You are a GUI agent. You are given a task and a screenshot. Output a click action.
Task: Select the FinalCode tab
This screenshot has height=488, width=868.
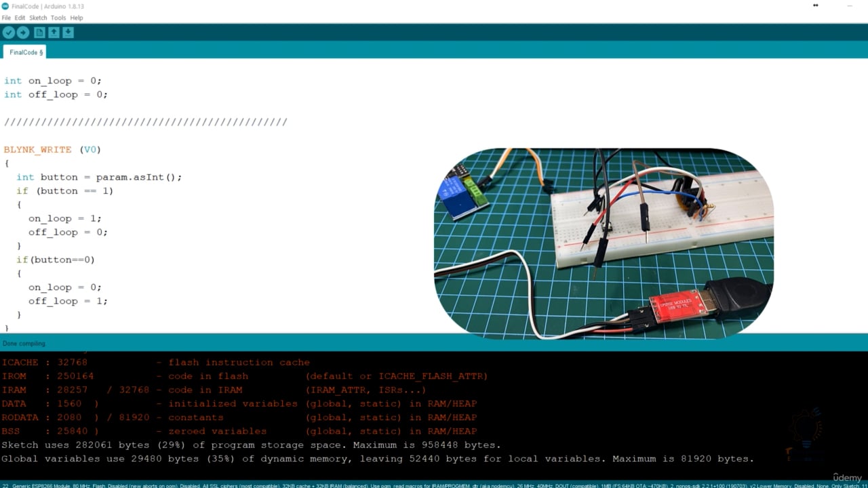(26, 52)
